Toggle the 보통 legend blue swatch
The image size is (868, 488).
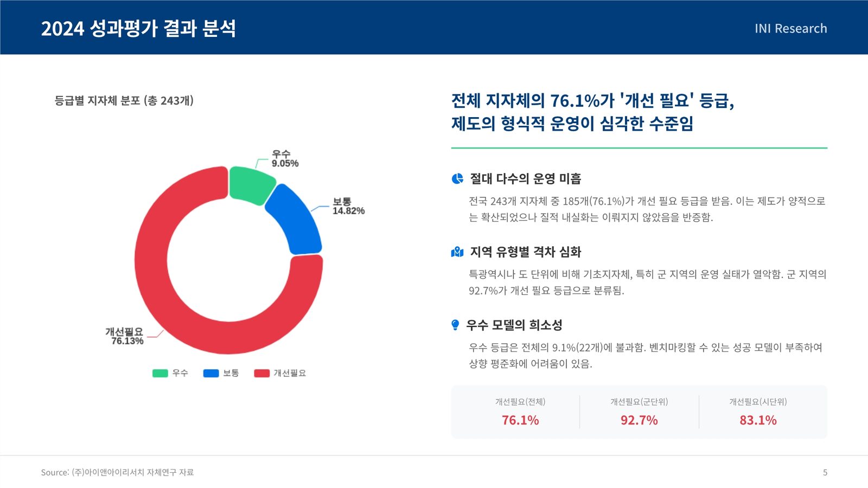(x=211, y=373)
